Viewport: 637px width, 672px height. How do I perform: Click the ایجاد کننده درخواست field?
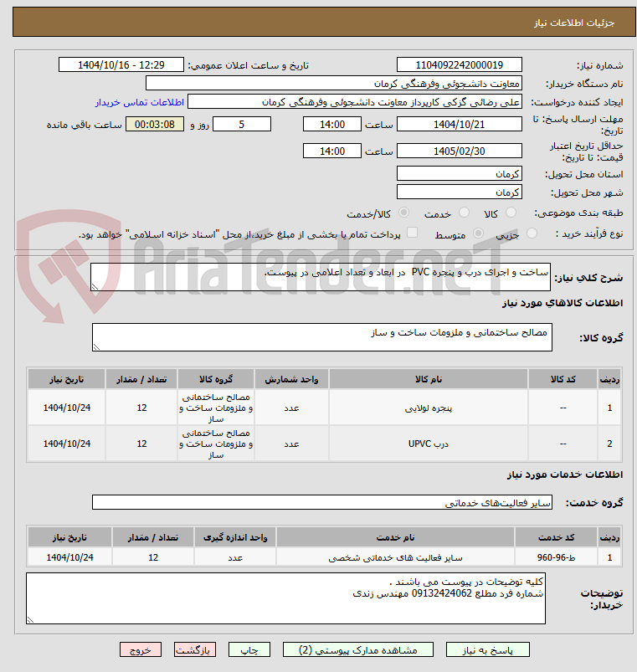pos(355,101)
